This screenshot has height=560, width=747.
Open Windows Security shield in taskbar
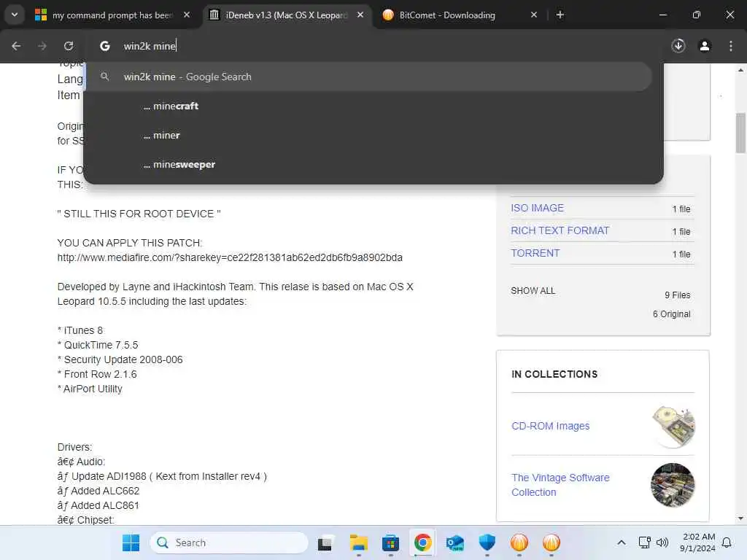(487, 542)
